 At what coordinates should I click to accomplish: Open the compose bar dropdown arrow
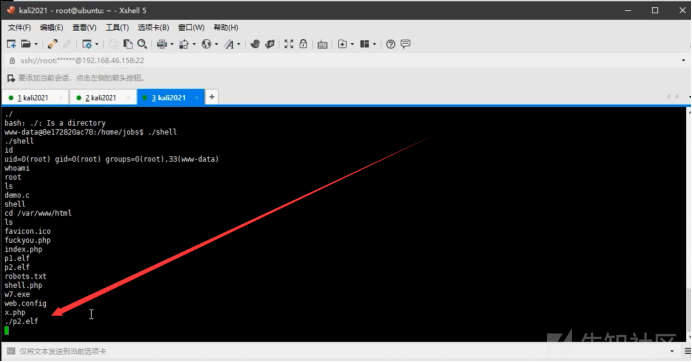(672, 351)
